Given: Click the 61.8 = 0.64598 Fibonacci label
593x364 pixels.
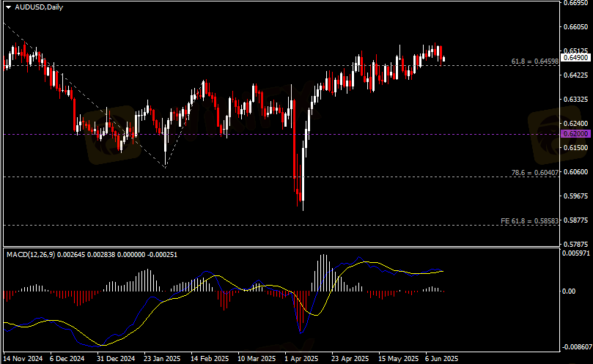Looking at the screenshot, I should [534, 62].
